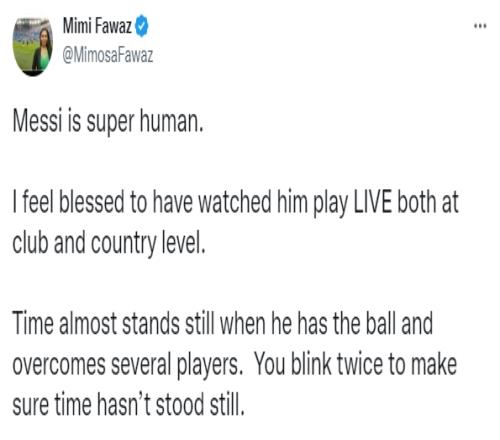Click the word "Messi" in the tweet

[37, 120]
